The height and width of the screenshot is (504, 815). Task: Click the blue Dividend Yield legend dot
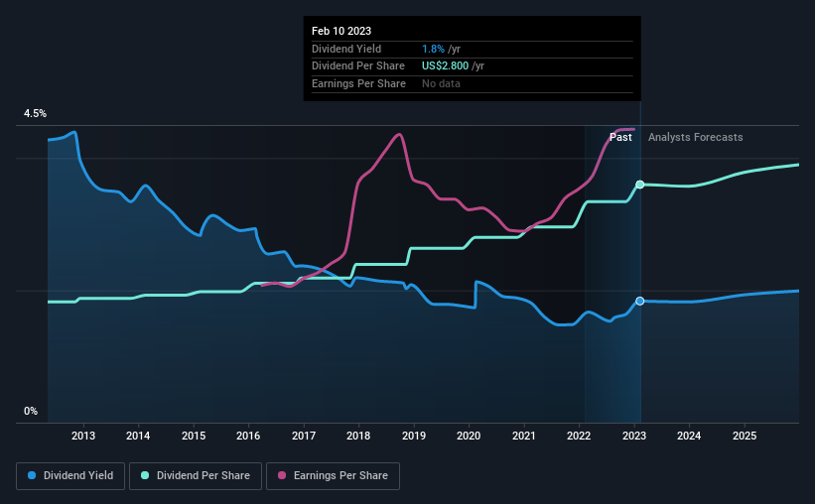(32, 475)
